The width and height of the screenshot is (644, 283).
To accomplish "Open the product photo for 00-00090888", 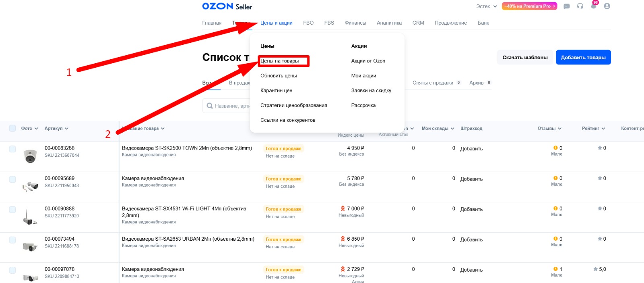I will (x=29, y=216).
